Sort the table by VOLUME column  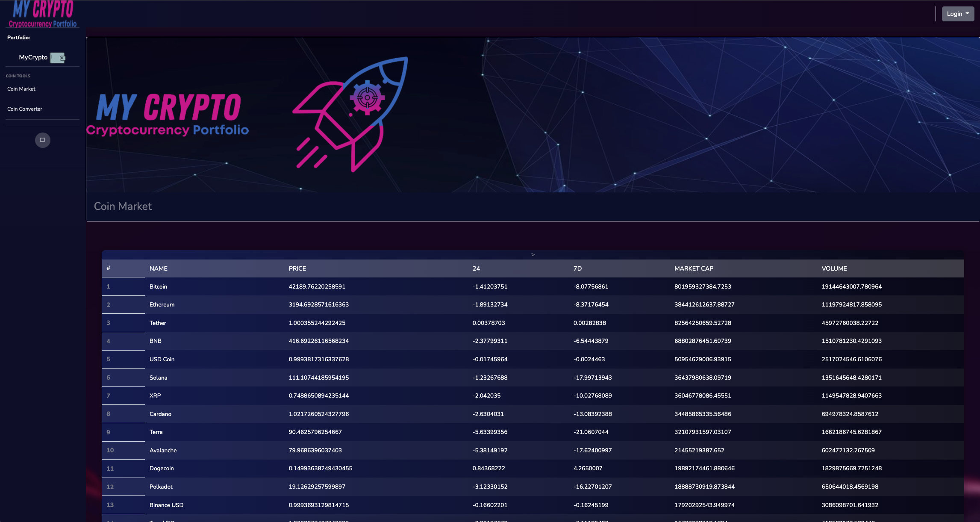point(834,268)
